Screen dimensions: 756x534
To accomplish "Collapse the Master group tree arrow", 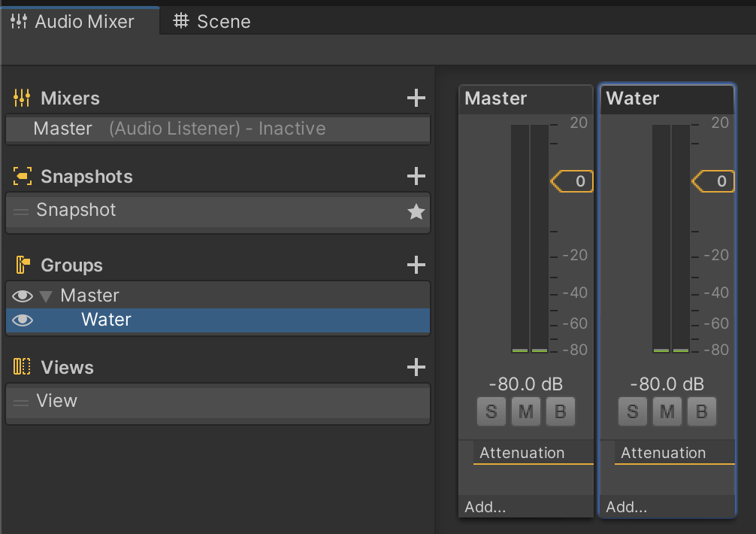I will pyautogui.click(x=46, y=296).
